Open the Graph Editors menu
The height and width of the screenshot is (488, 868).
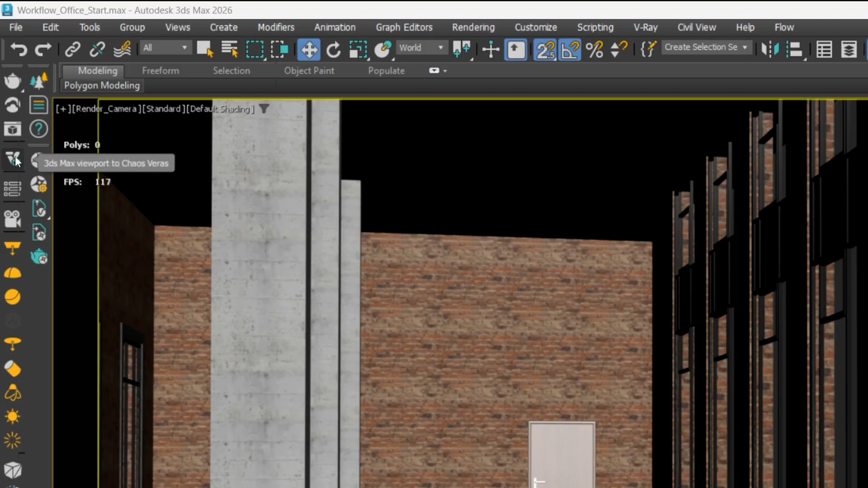tap(404, 27)
